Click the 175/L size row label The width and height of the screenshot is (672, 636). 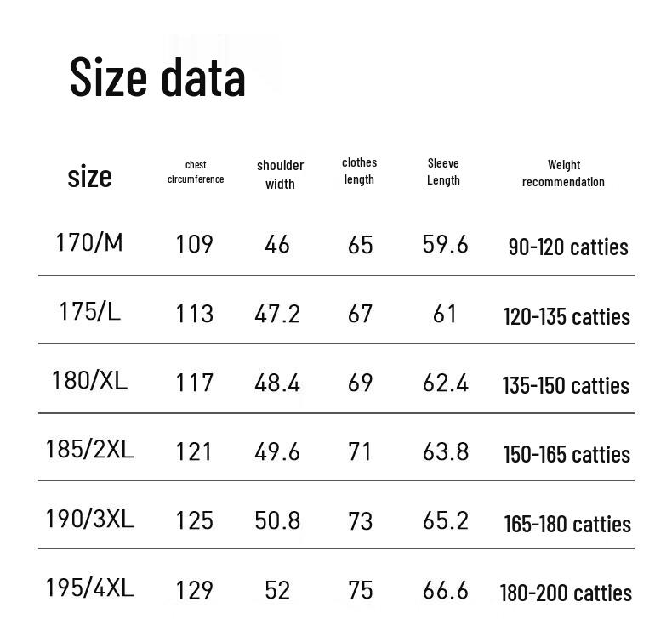89,312
